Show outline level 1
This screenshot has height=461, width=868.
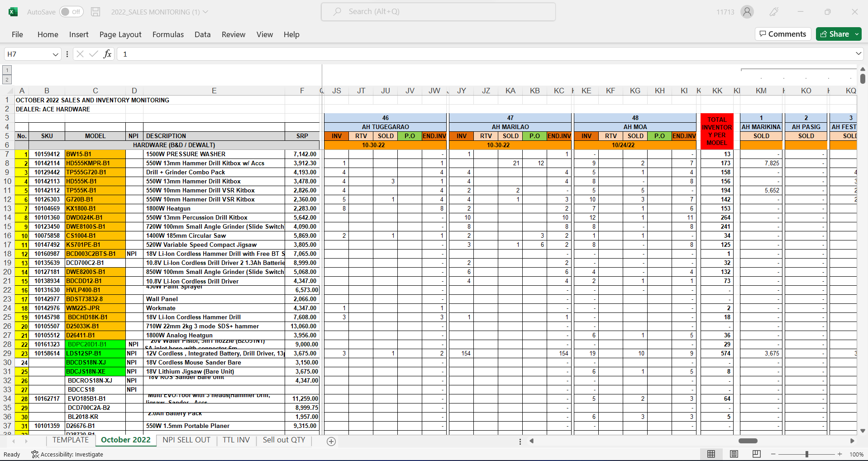click(x=7, y=70)
